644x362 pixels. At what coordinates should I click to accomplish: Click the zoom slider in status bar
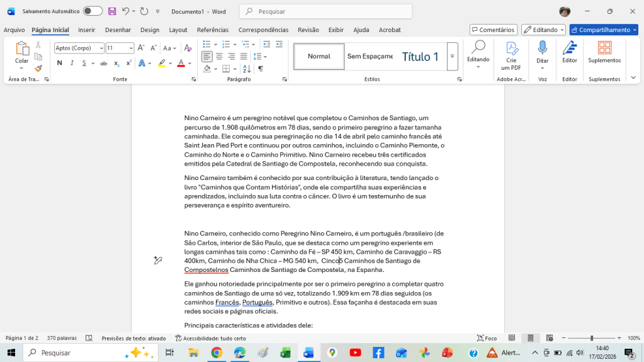(x=591, y=338)
